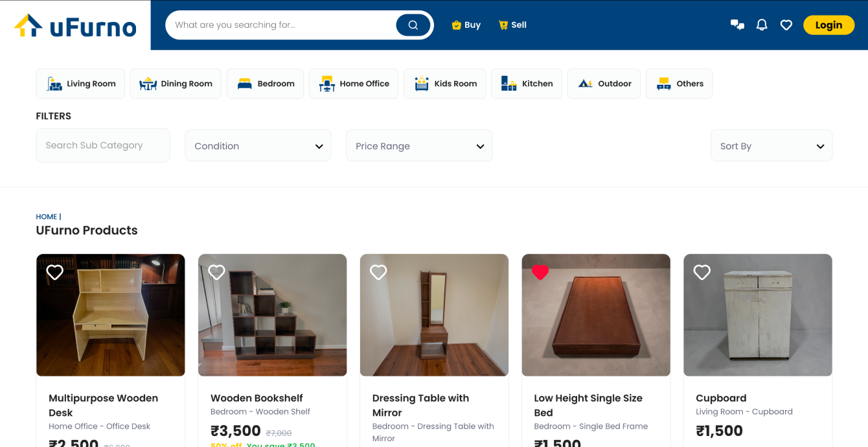Click the search magnifier icon button

click(x=413, y=25)
